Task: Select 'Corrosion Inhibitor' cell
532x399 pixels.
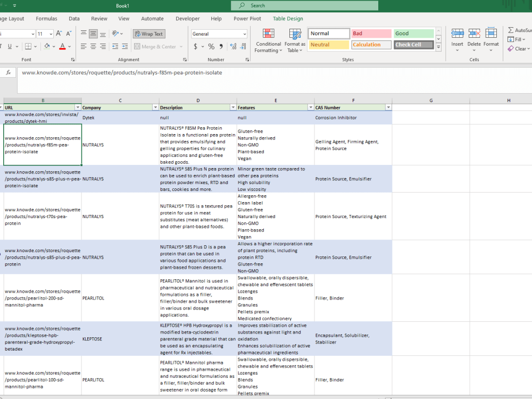Action: tap(353, 118)
